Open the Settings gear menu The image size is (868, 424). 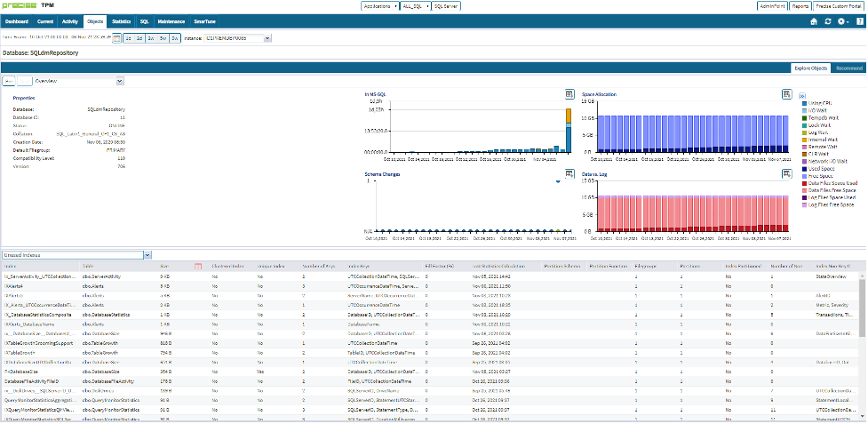[842, 21]
